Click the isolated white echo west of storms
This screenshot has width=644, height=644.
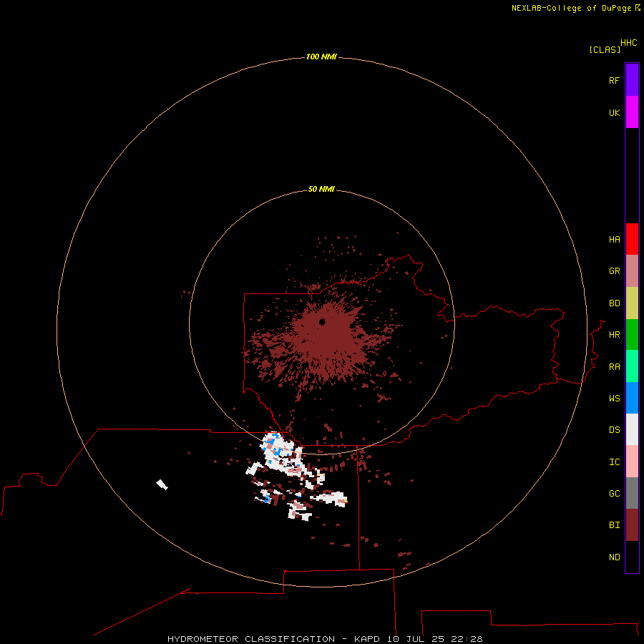pyautogui.click(x=162, y=484)
